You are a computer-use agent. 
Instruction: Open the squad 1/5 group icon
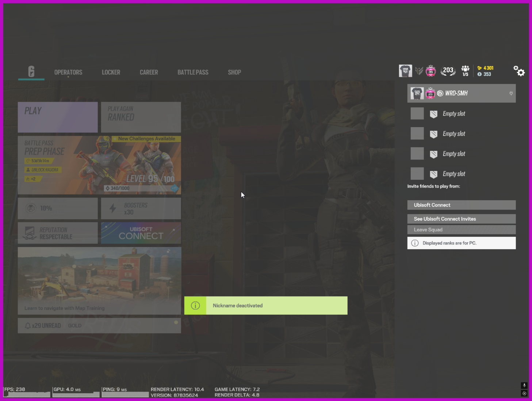pos(465,71)
